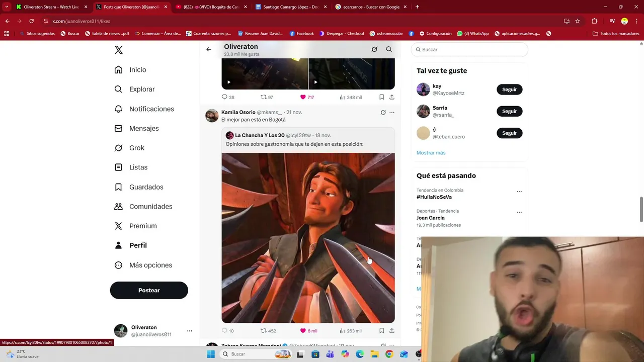Screen dimensions: 644x362
Task: Unlike the post with 717 likes
Action: (307, 97)
